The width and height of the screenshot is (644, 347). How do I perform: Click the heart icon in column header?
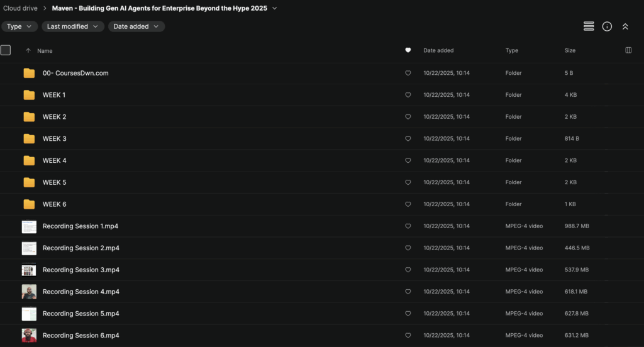coord(408,50)
